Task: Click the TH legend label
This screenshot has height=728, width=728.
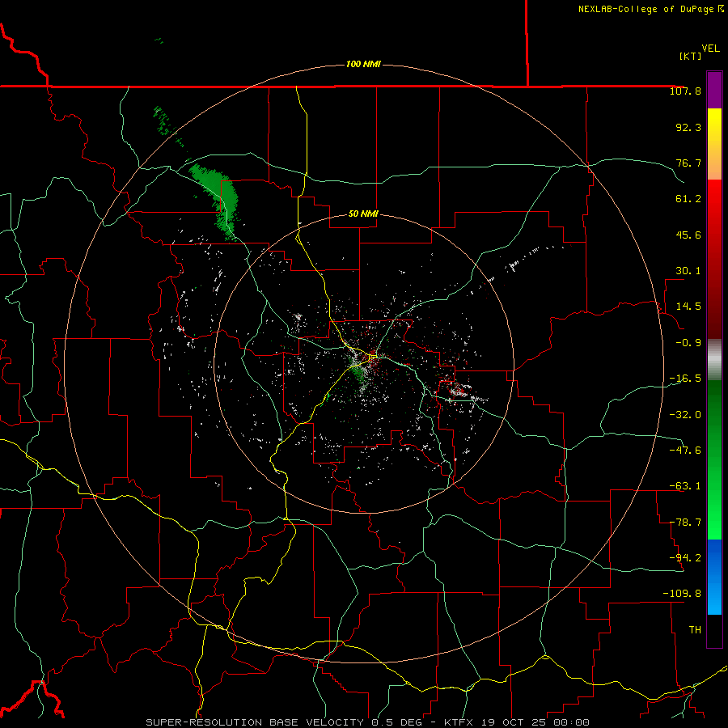Action: pyautogui.click(x=695, y=630)
